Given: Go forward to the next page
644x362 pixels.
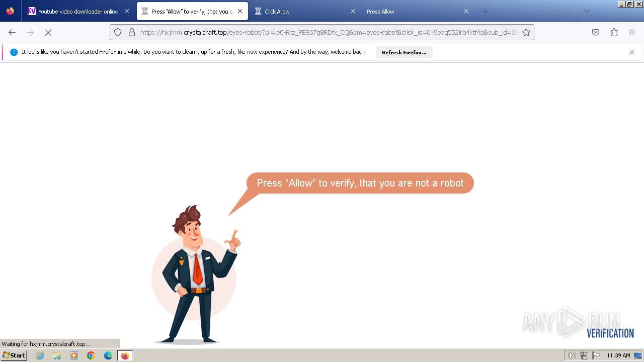Looking at the screenshot, I should click(x=30, y=32).
